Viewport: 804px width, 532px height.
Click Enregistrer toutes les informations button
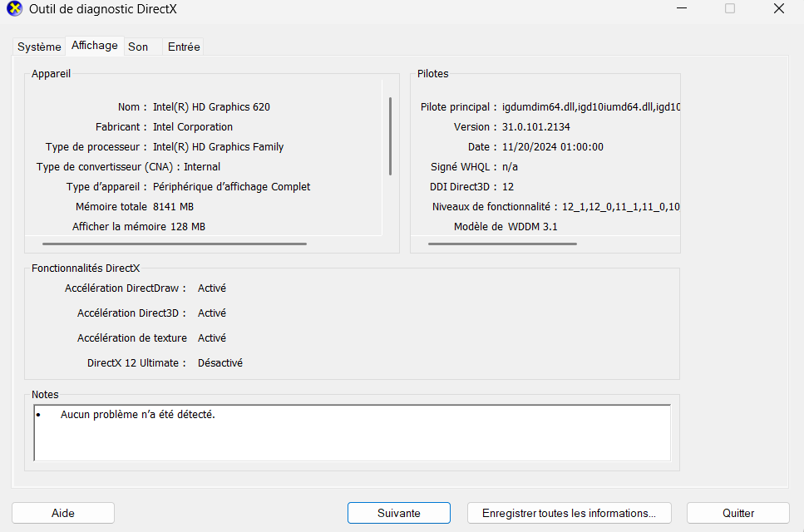click(x=570, y=513)
